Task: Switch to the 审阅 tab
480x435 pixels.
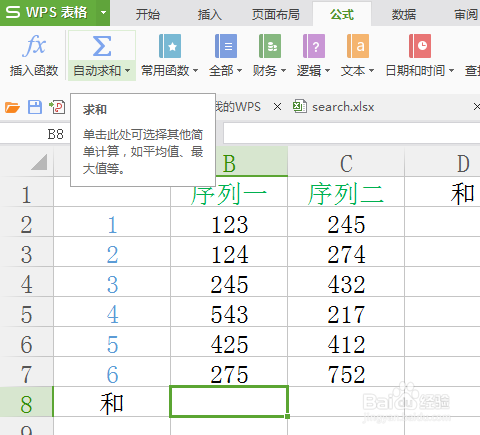Action: (466, 14)
